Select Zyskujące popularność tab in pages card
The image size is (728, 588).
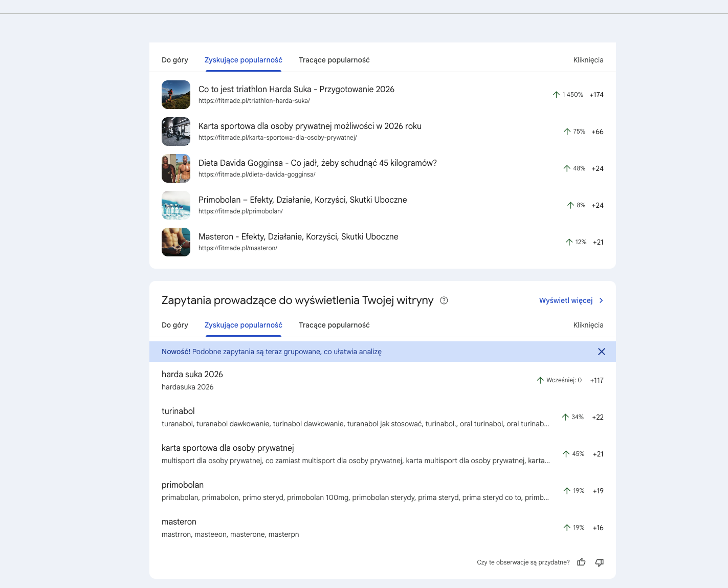tap(244, 60)
